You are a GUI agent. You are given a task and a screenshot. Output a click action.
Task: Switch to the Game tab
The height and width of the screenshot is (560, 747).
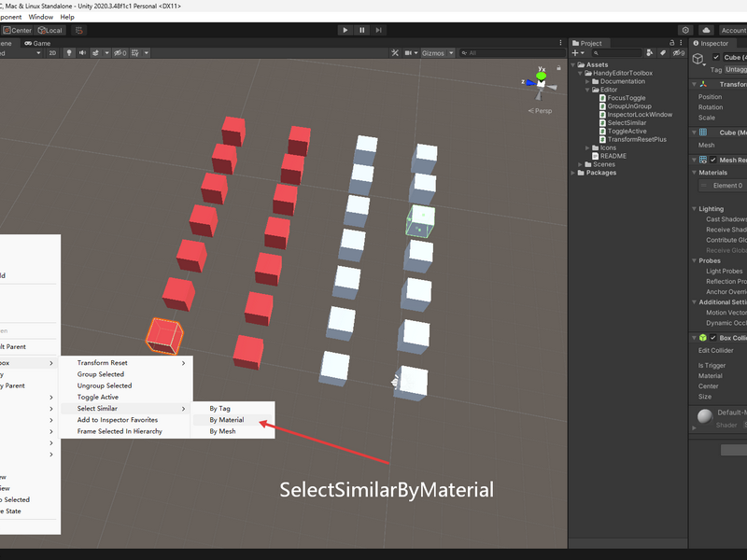click(37, 43)
